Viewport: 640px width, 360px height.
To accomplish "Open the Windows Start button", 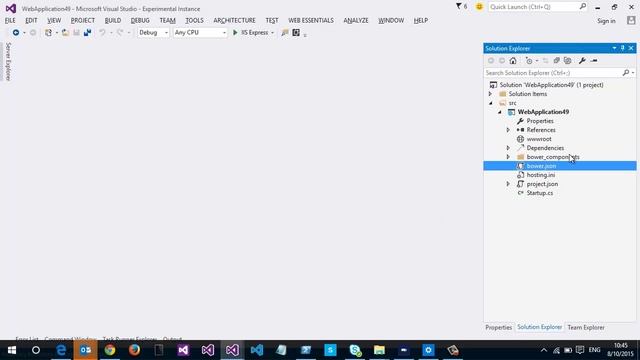I will tap(12, 350).
